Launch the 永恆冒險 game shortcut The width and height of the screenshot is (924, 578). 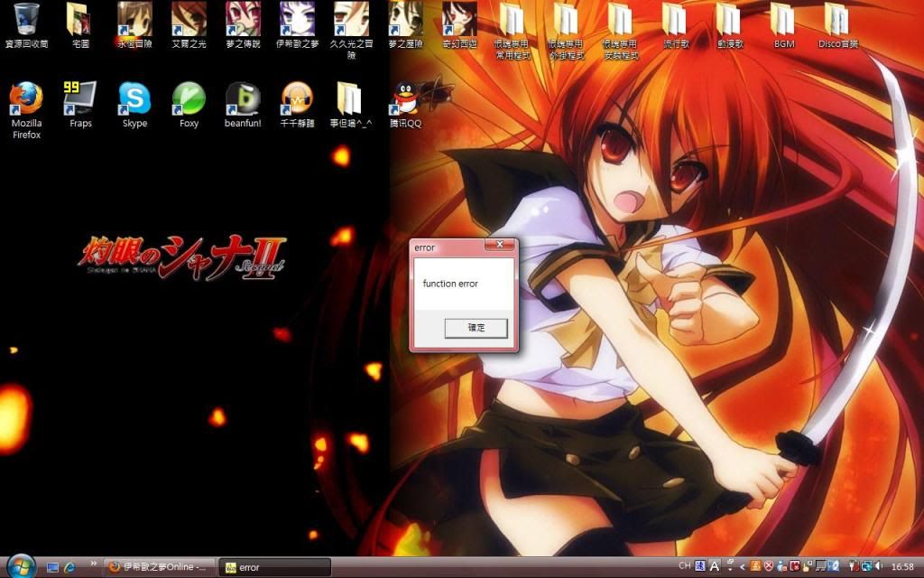134,24
